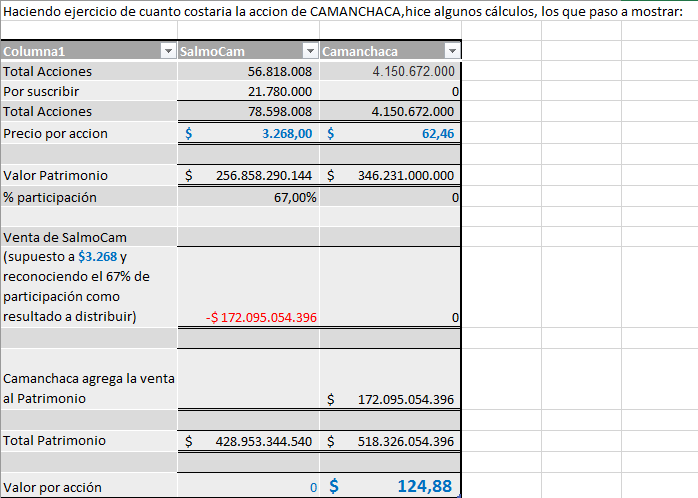Click the 0 in % participación Camanchaca column
This screenshot has height=498, width=698.
click(x=455, y=198)
